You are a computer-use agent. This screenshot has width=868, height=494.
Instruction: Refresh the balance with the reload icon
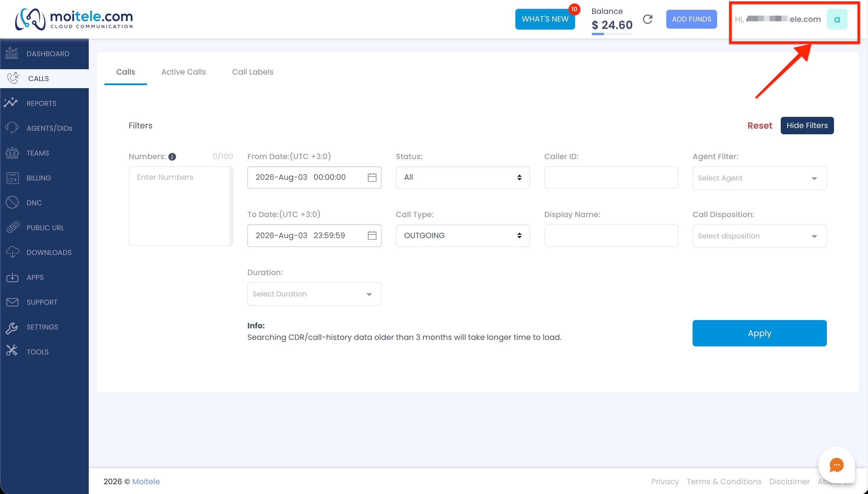pyautogui.click(x=647, y=19)
